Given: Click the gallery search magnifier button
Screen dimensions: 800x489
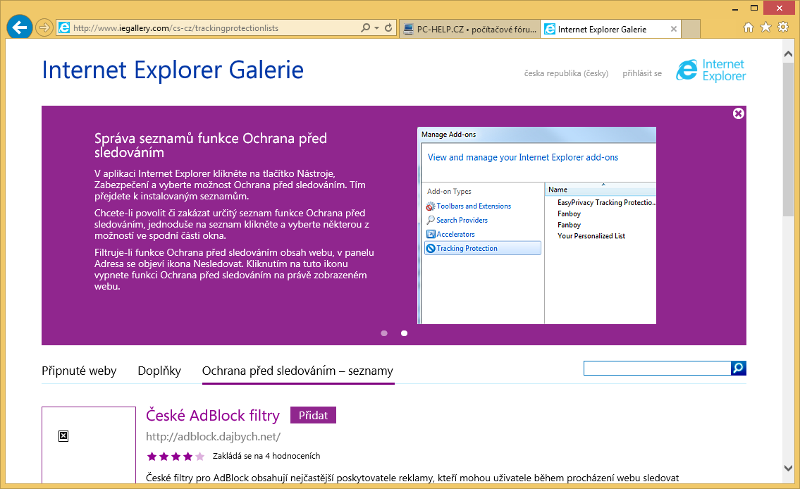Looking at the screenshot, I should point(739,368).
